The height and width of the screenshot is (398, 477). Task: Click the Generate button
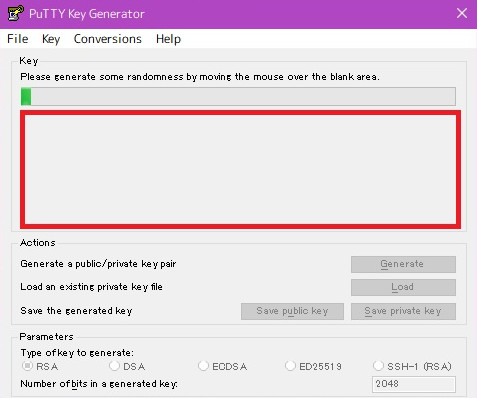(x=403, y=264)
